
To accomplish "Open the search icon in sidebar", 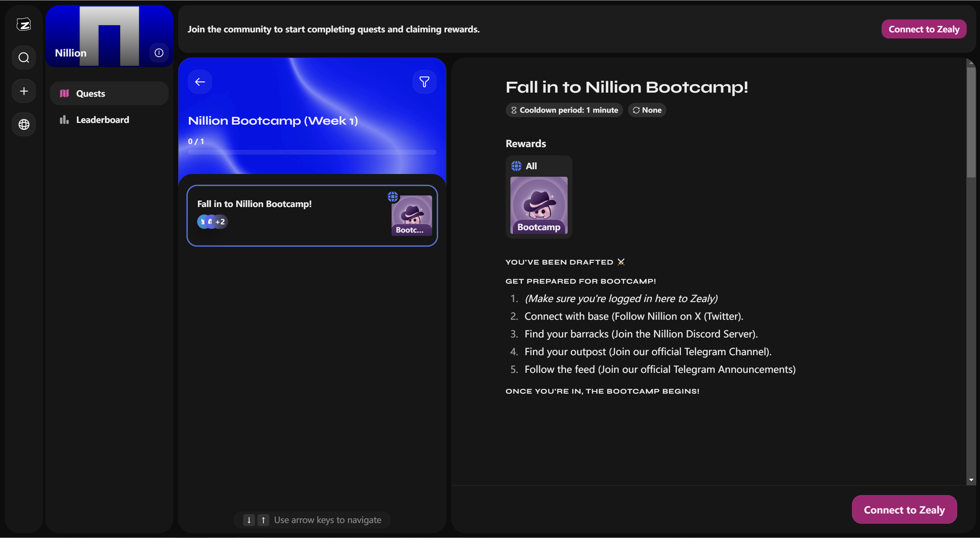I will pos(23,58).
